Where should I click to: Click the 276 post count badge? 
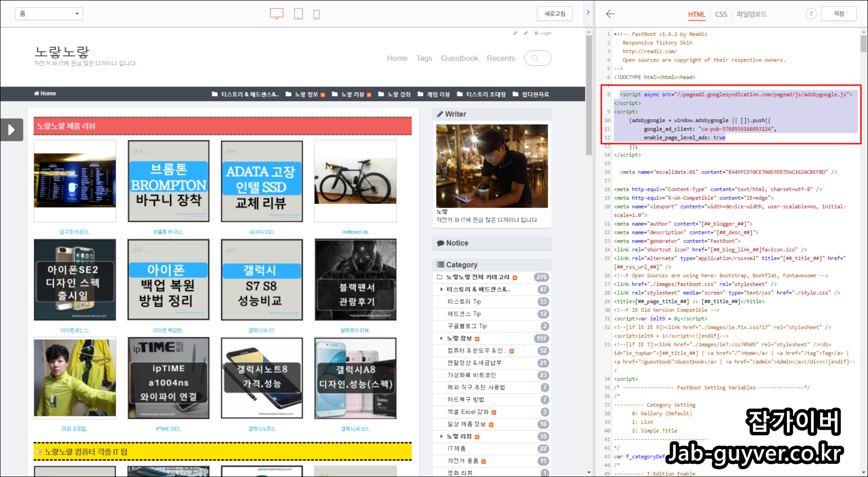[542, 277]
